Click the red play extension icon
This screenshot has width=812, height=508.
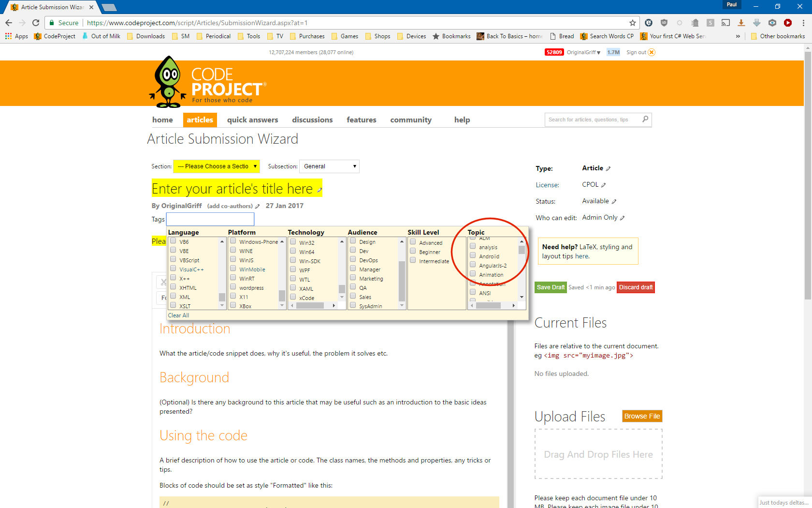tap(788, 23)
